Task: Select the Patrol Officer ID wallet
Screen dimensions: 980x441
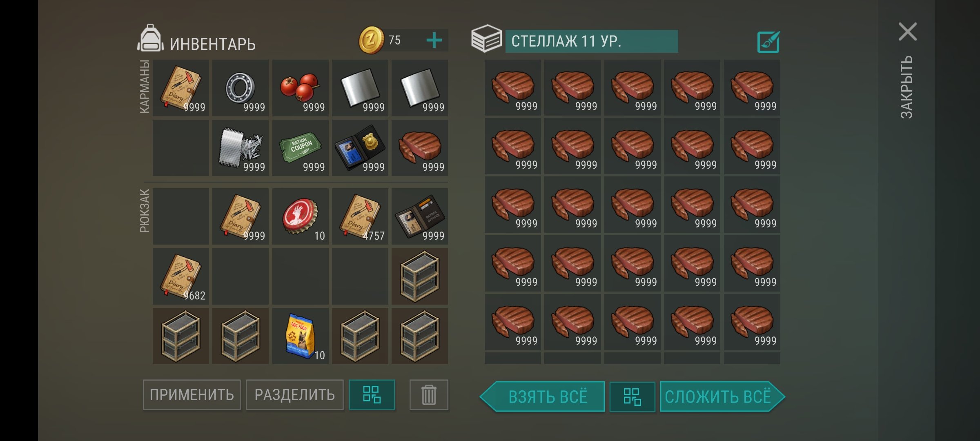Action: point(420,216)
